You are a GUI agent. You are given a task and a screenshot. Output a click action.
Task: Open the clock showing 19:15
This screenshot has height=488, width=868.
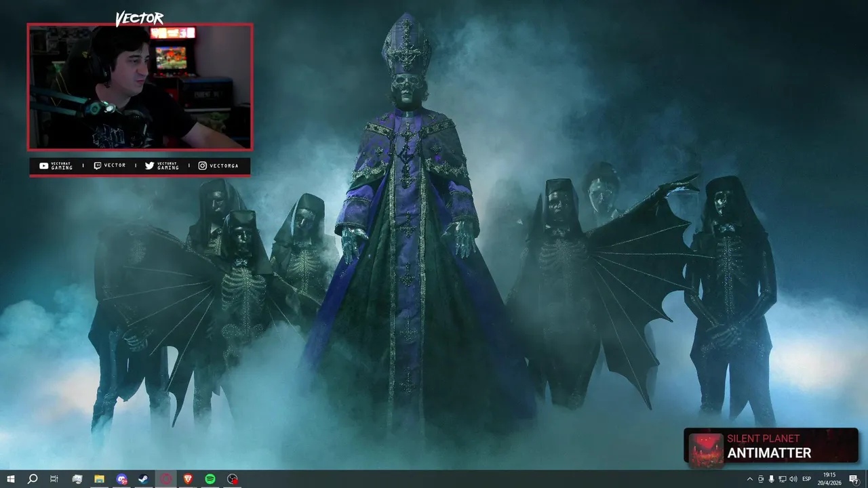[829, 479]
